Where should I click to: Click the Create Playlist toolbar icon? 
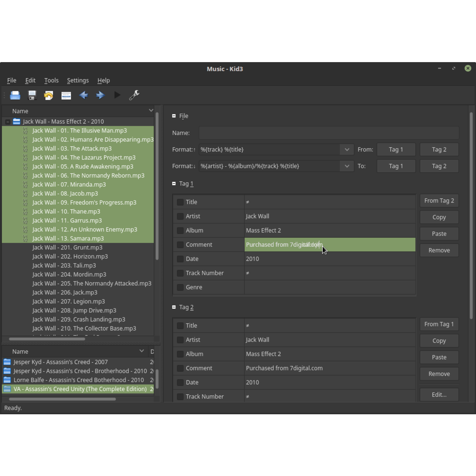(x=66, y=95)
